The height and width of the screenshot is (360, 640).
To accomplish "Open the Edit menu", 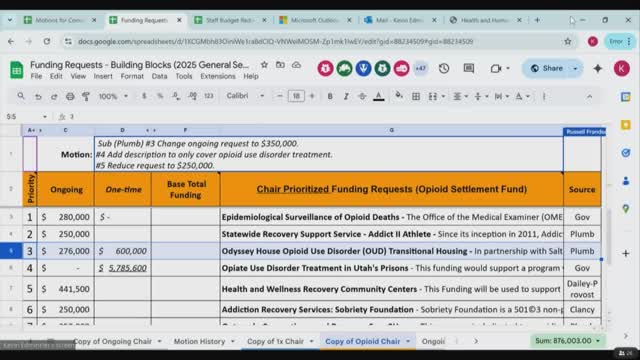I will coord(56,76).
